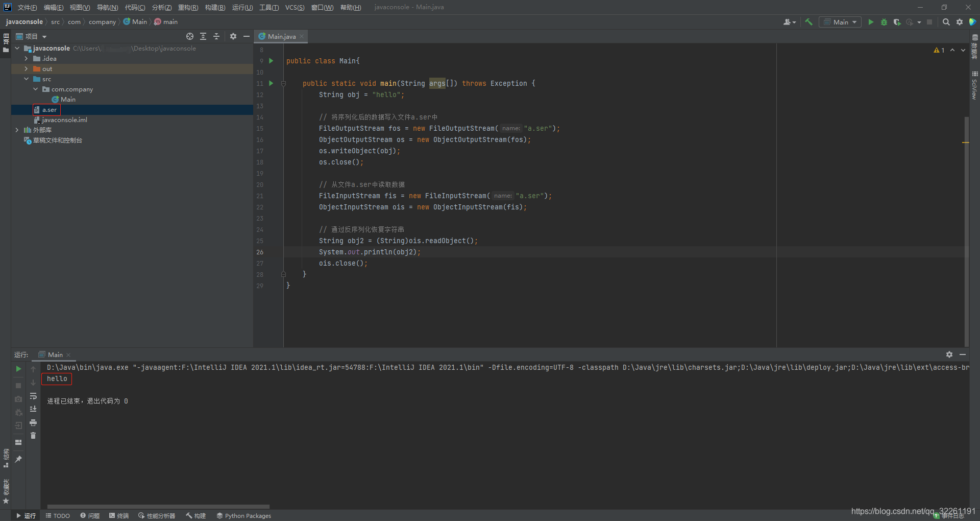Select opened file locate target icon

click(x=190, y=36)
